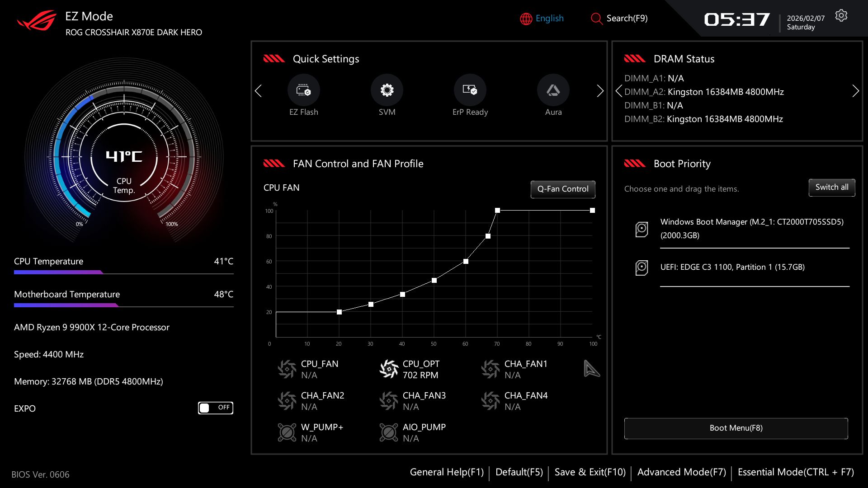868x488 pixels.
Task: Open the EZ Flash utility icon
Action: (x=303, y=90)
